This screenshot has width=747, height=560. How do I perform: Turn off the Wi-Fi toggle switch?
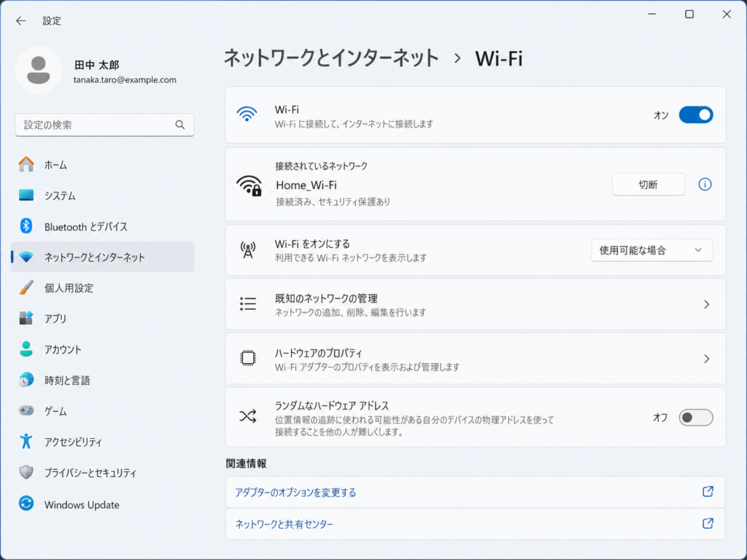click(695, 115)
